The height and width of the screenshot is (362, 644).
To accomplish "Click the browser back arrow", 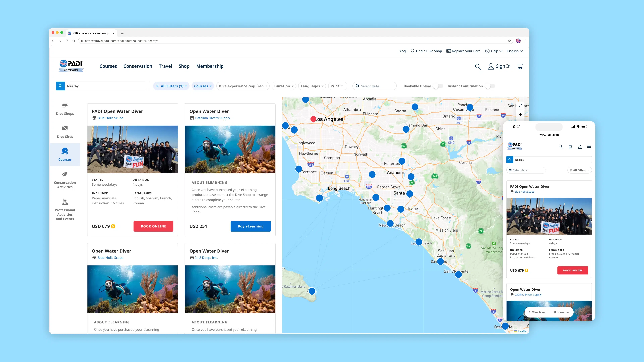I will [x=53, y=41].
